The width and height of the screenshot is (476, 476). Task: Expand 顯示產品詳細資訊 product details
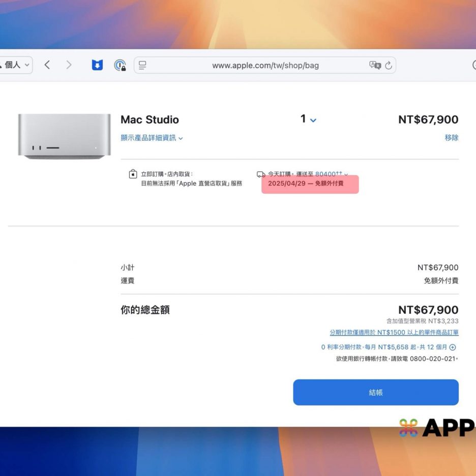click(152, 138)
